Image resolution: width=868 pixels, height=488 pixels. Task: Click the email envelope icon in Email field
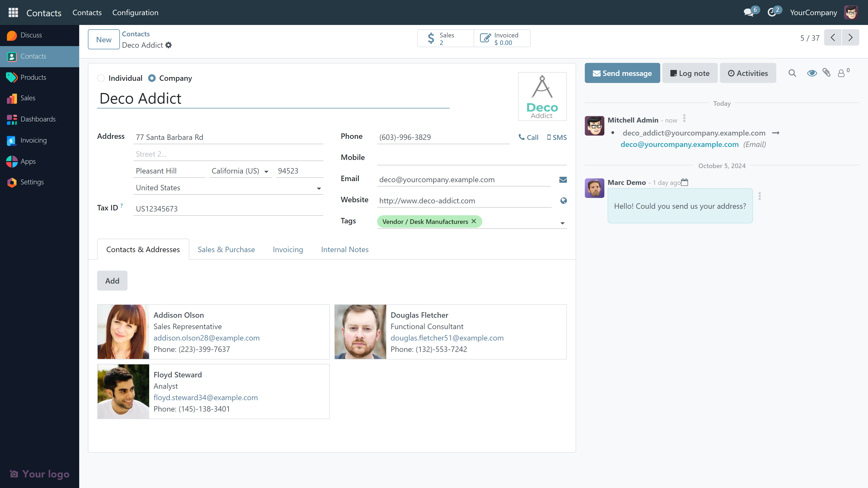tap(563, 180)
